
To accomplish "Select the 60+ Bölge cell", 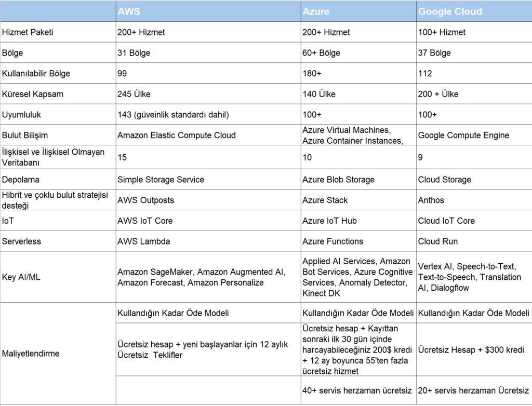I will pos(358,53).
